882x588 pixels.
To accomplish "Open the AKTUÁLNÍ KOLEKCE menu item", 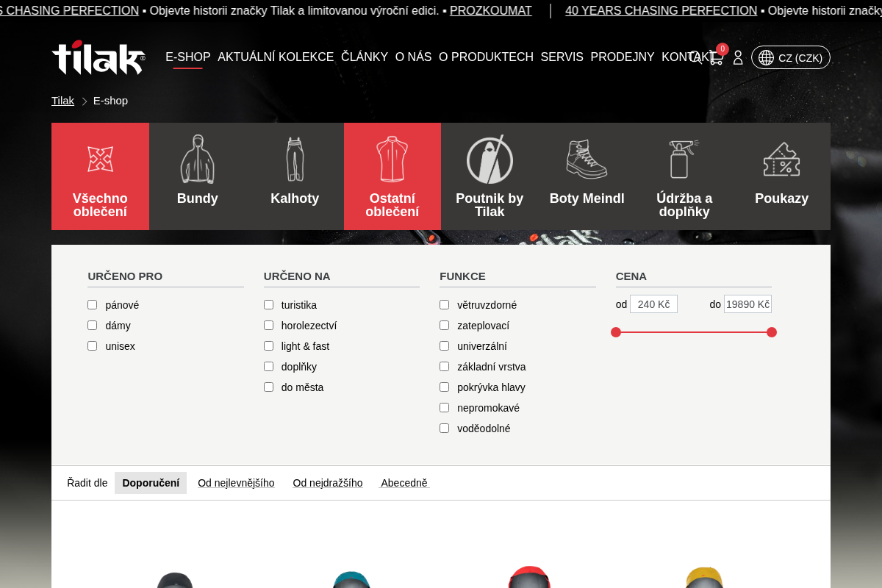I will (x=276, y=57).
